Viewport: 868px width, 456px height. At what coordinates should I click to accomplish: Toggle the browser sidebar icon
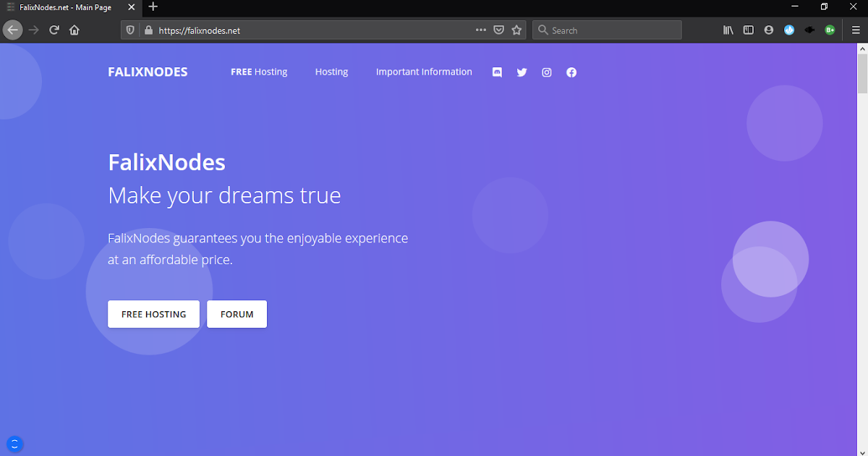(x=748, y=30)
